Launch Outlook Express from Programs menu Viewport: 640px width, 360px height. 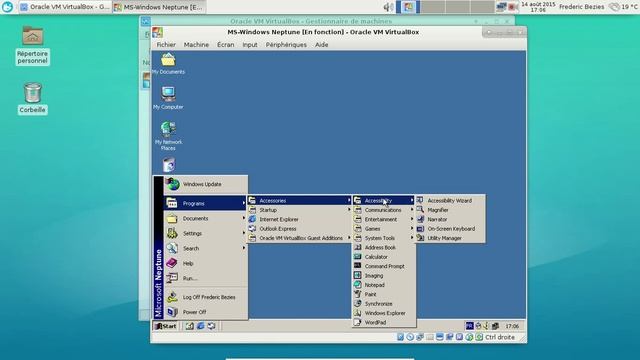click(300, 229)
